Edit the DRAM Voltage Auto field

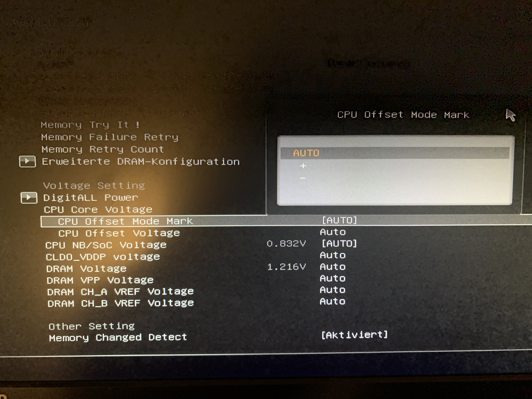[333, 266]
